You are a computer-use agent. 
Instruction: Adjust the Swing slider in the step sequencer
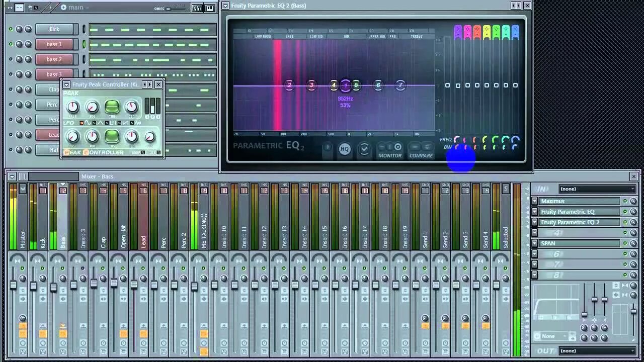pos(176,8)
